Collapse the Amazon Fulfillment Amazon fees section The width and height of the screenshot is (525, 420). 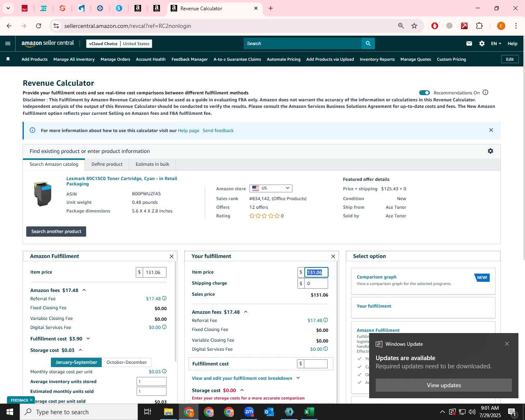84,290
